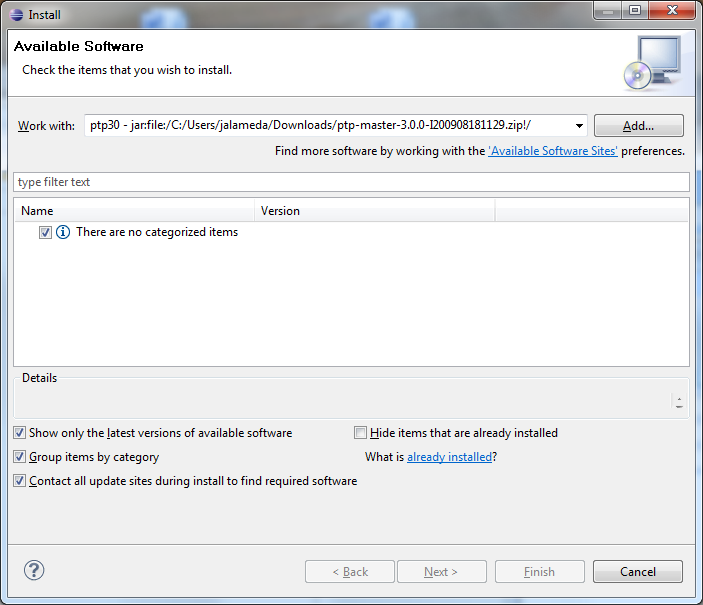Click the Next > button

pos(441,571)
